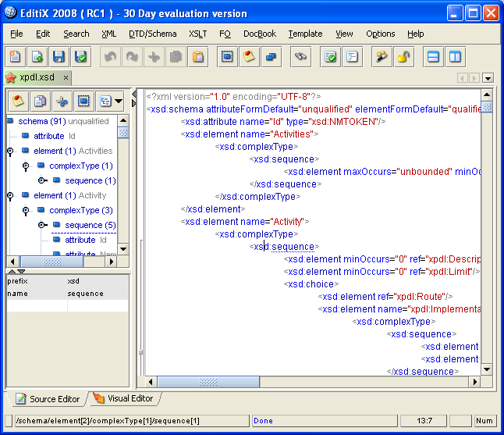
Task: Open the Help menu
Action: (416, 34)
